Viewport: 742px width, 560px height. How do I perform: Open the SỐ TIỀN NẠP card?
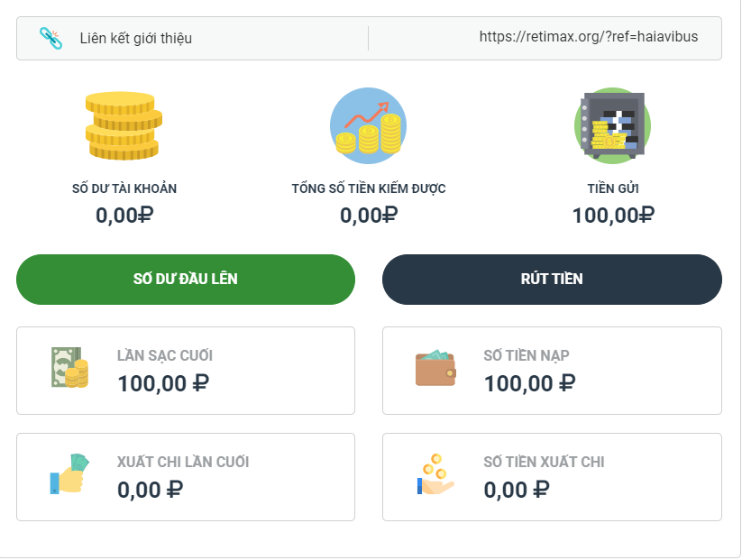[552, 371]
